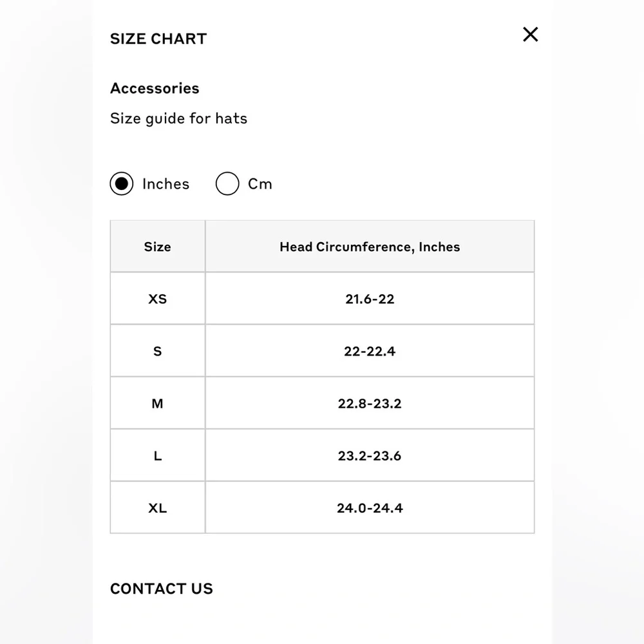The image size is (644, 644).
Task: Click the Accessories subheading
Action: pyautogui.click(x=155, y=88)
